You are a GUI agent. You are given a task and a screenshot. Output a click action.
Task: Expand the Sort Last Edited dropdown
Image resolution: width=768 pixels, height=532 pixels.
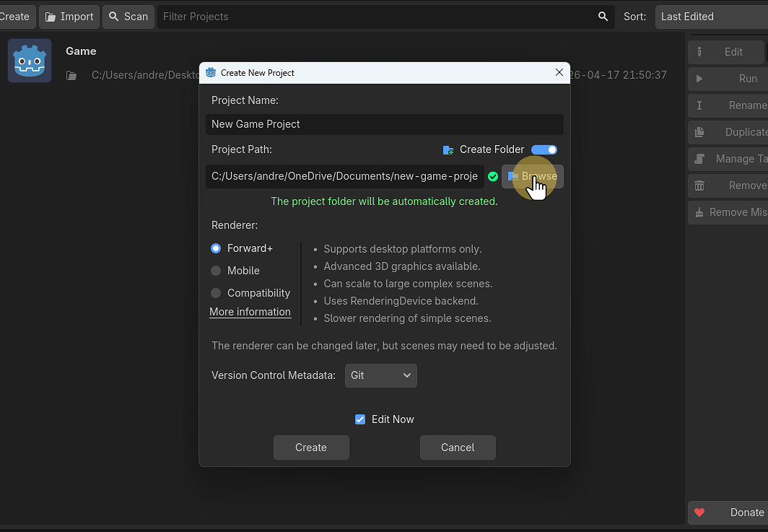click(711, 17)
